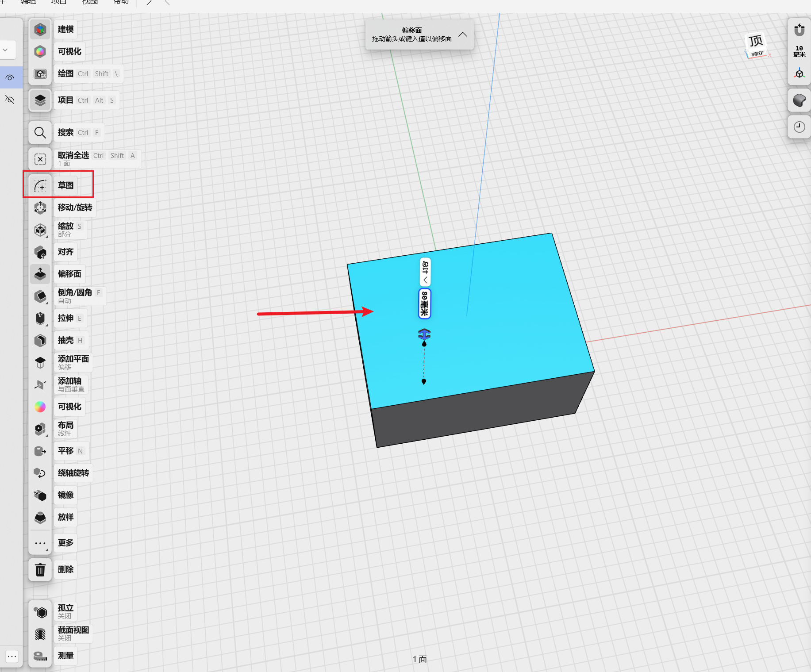Select the 绕轴旋转 revolve tool
Image resolution: width=811 pixels, height=672 pixels.
point(40,473)
